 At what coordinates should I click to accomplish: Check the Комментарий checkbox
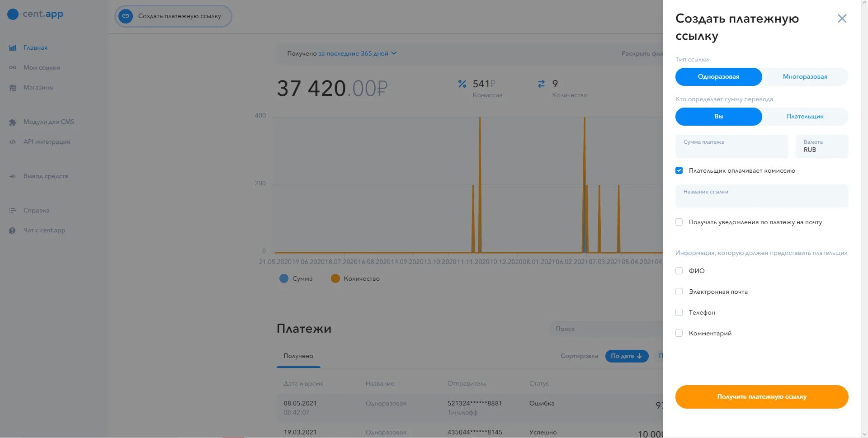679,333
